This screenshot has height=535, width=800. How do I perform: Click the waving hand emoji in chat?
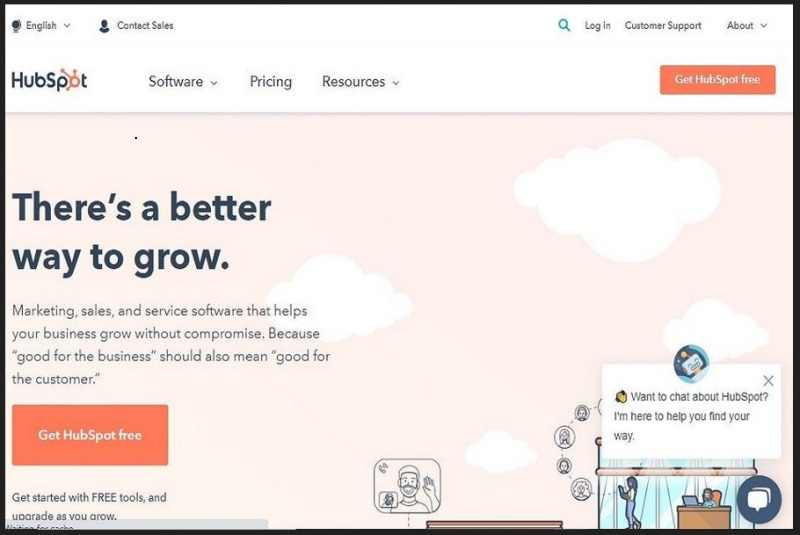(620, 396)
